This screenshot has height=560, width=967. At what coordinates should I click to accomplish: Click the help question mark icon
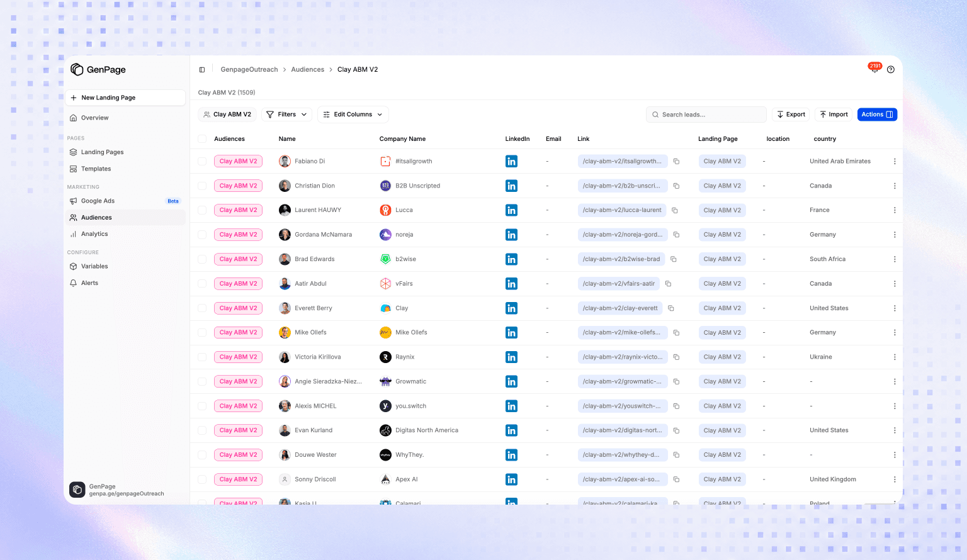pos(890,70)
